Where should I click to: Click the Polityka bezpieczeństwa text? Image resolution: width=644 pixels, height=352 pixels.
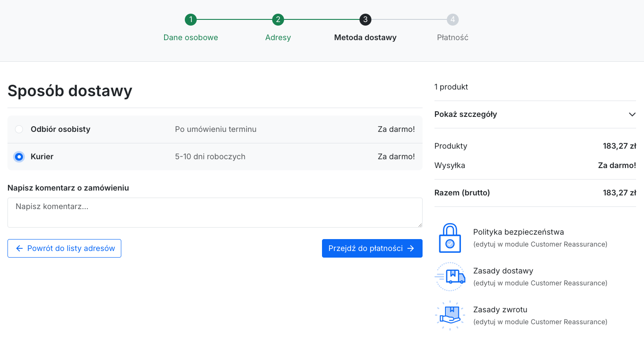pyautogui.click(x=518, y=232)
